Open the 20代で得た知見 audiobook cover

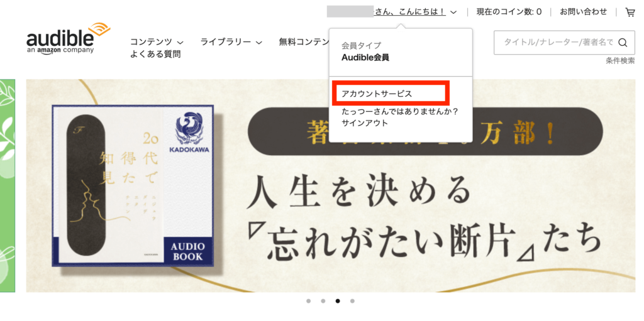[133, 186]
